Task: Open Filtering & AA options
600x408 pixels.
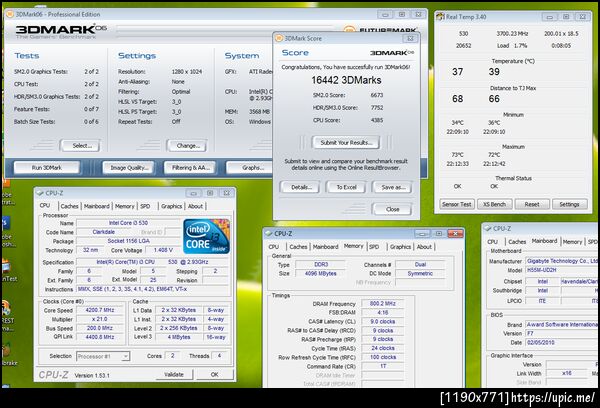Action: pyautogui.click(x=190, y=168)
